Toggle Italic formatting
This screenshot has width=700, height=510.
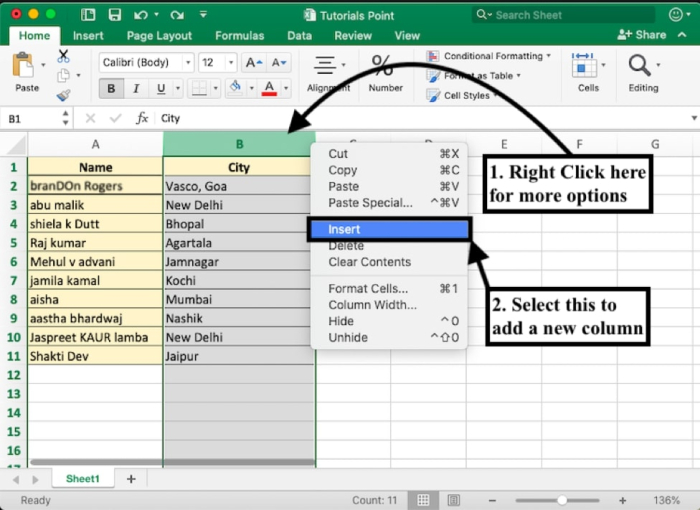pos(136,88)
